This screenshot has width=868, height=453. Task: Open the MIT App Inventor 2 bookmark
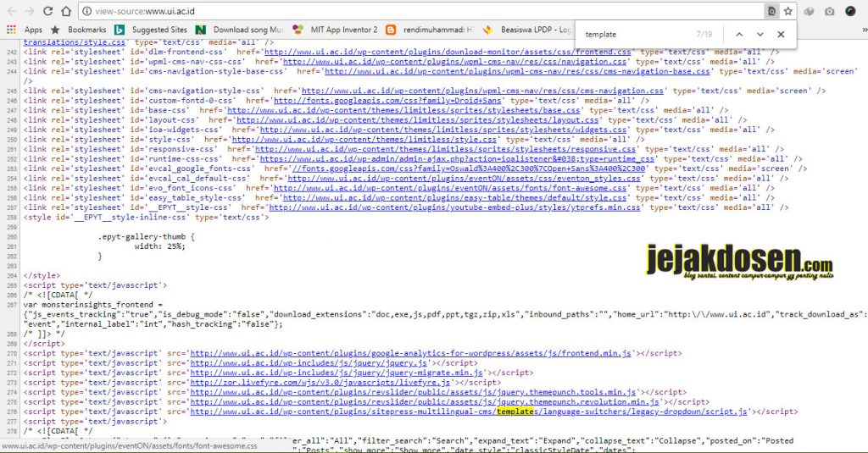click(335, 30)
